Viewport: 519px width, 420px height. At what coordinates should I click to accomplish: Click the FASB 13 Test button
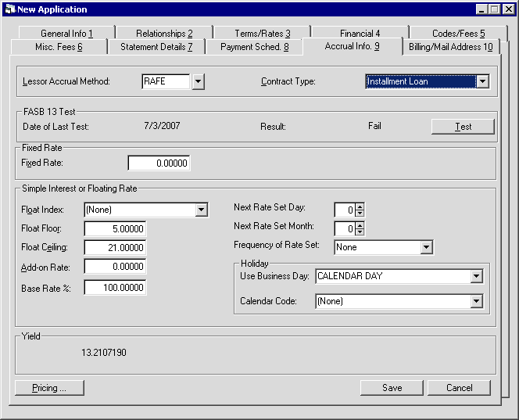tap(463, 127)
